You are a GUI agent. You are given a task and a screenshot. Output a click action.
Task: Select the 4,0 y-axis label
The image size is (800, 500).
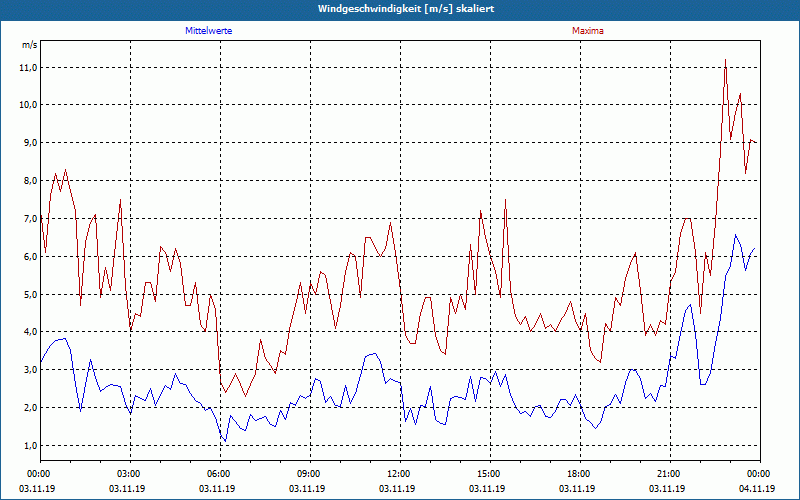pyautogui.click(x=31, y=332)
